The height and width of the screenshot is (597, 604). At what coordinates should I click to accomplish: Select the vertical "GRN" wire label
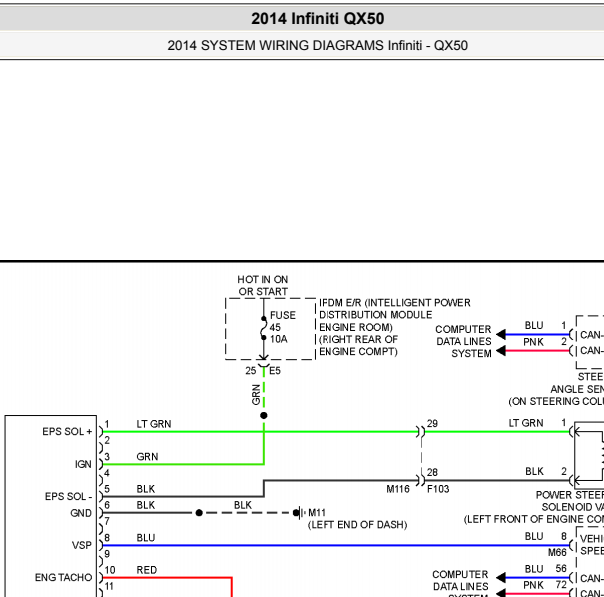tap(256, 394)
